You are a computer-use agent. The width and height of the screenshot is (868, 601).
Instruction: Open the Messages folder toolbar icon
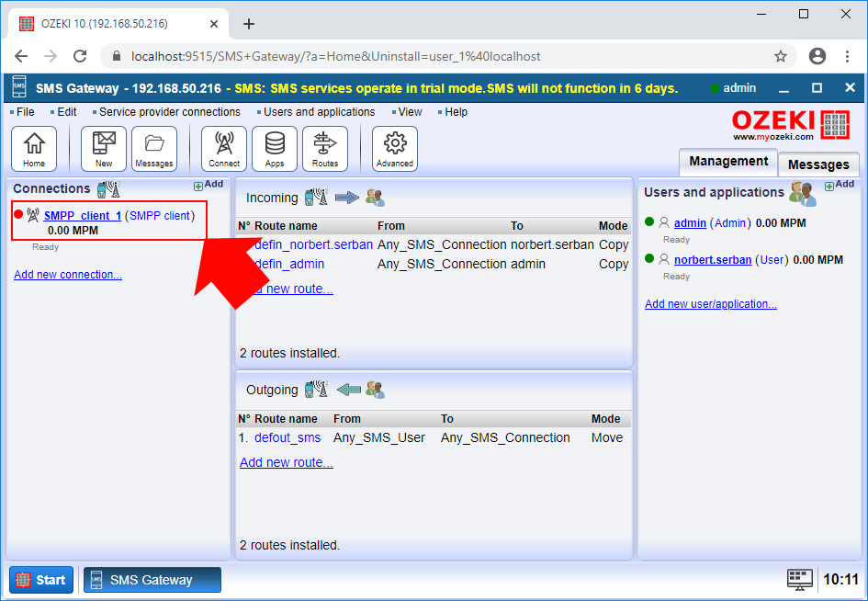point(154,149)
